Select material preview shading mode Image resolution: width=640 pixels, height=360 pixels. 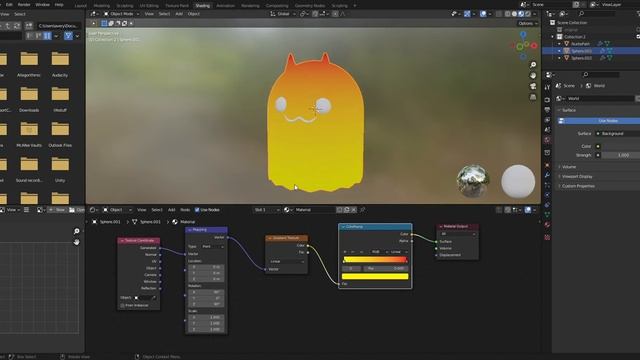point(521,14)
